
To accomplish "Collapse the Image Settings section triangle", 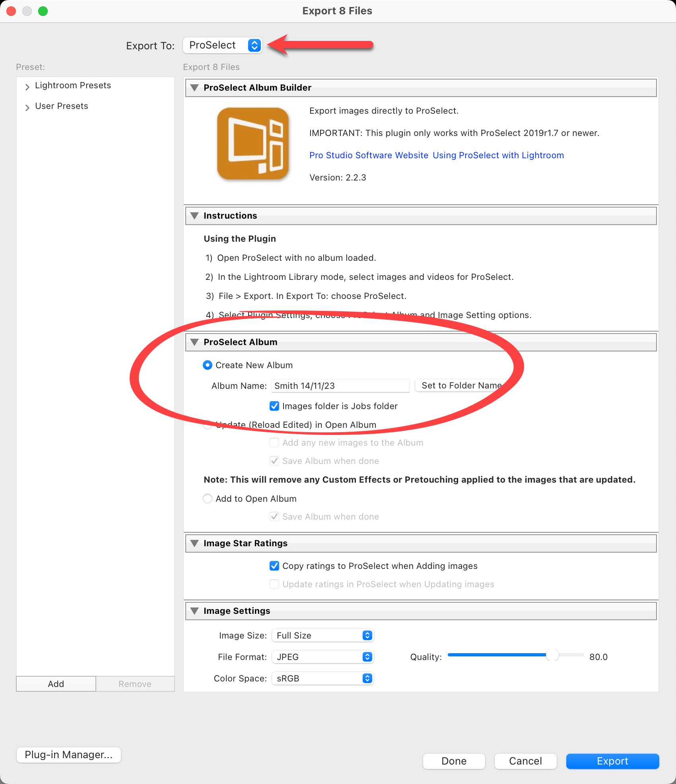I will 194,611.
